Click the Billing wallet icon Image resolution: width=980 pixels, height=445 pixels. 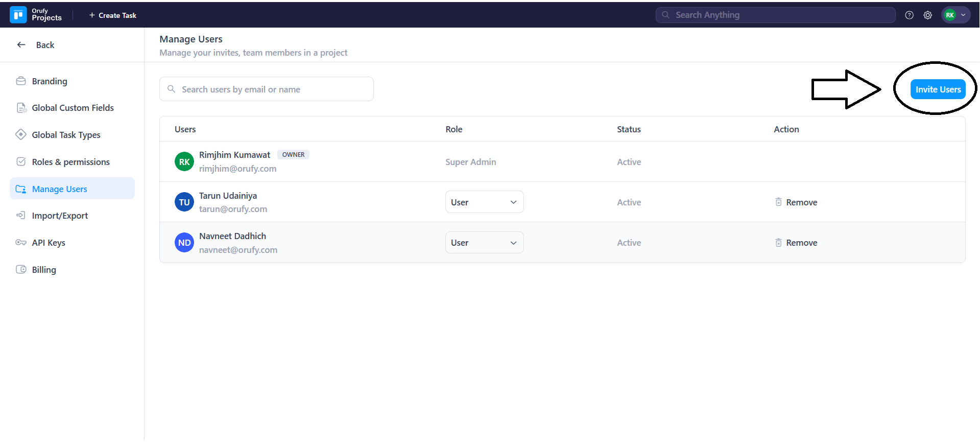[x=21, y=270]
